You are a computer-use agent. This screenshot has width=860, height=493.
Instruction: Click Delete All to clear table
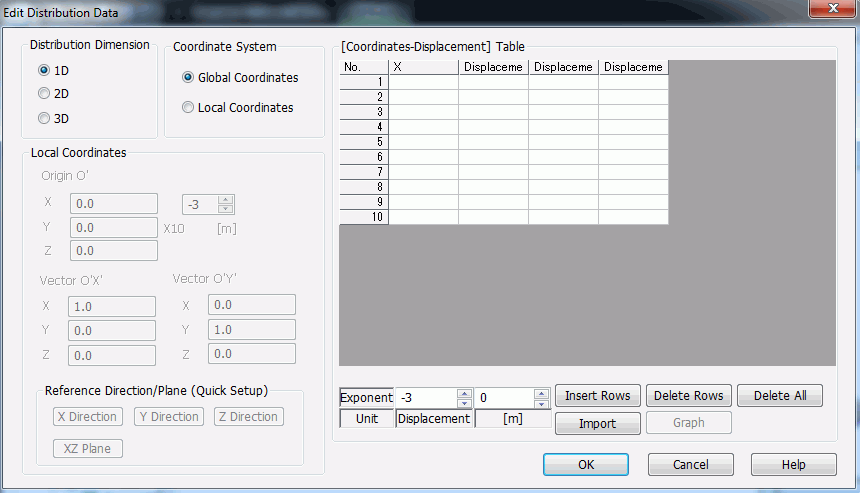pos(779,396)
